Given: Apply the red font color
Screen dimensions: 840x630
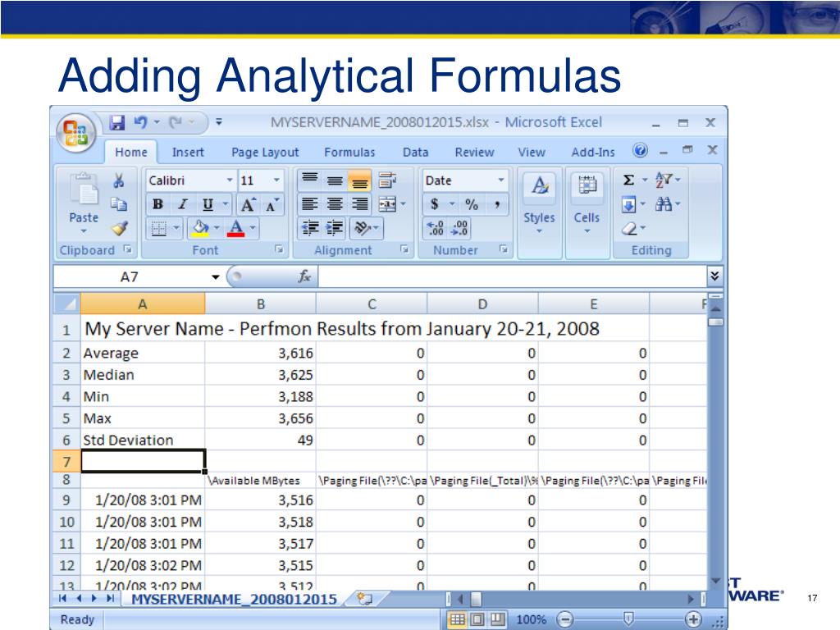Looking at the screenshot, I should point(235,229).
